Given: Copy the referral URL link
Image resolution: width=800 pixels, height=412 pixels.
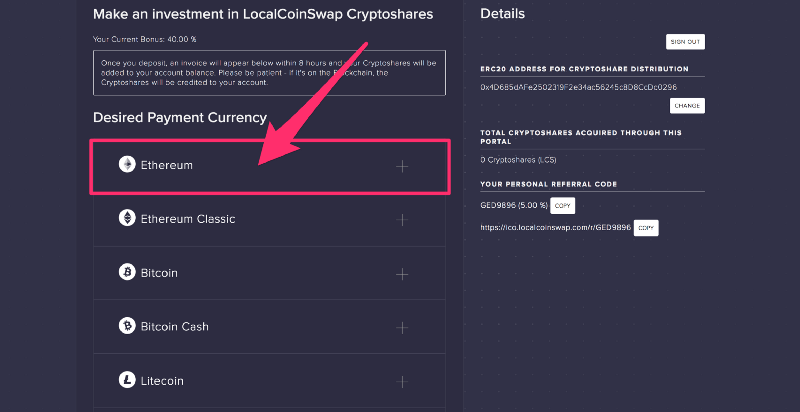Looking at the screenshot, I should tap(646, 228).
